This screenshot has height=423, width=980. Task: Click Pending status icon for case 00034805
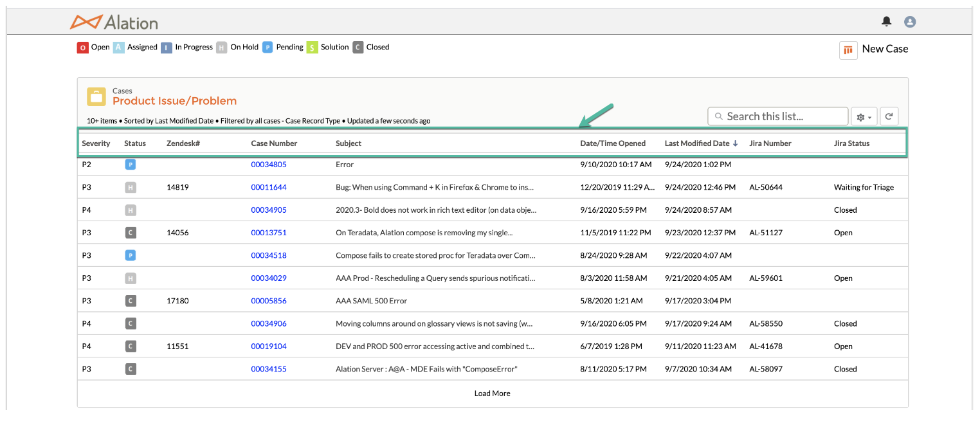click(130, 165)
